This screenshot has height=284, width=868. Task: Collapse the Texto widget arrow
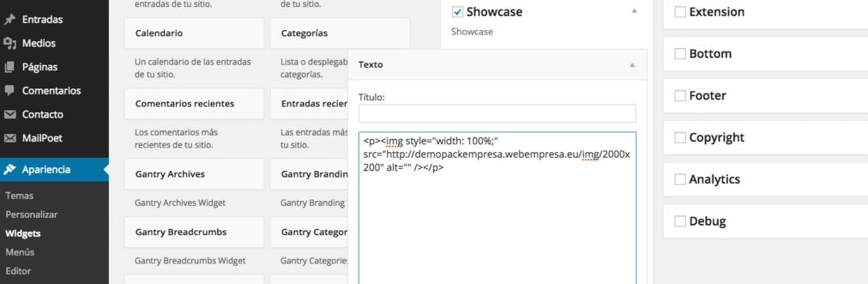(x=632, y=65)
